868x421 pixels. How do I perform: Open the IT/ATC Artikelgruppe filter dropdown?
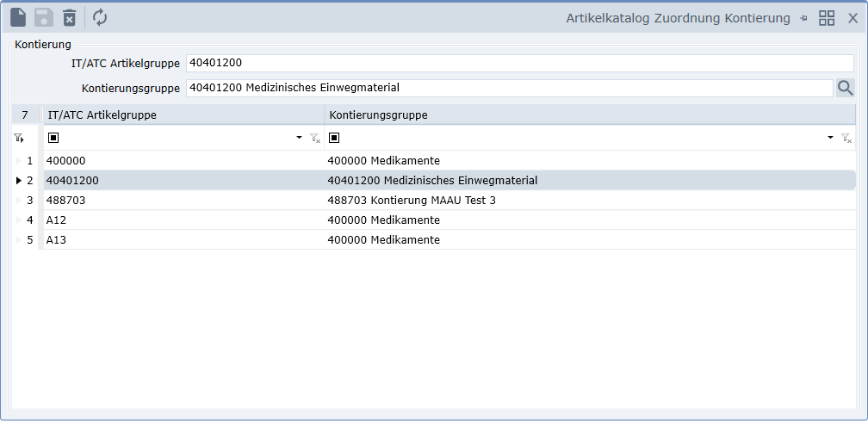coord(299,138)
